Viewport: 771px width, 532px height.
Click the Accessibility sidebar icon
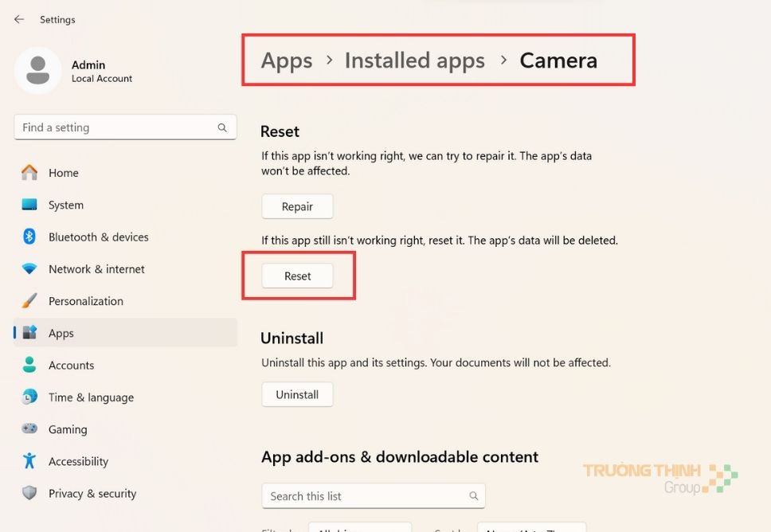[28, 461]
